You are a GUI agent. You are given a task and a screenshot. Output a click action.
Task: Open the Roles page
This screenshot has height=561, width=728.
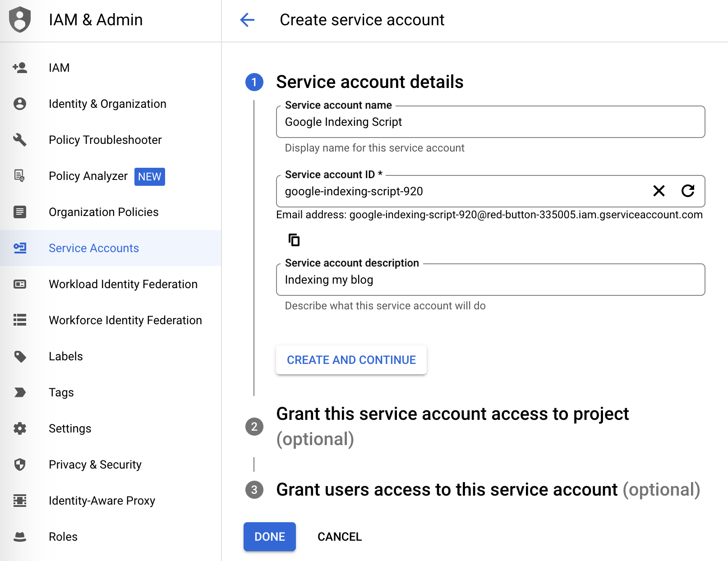pos(111,537)
